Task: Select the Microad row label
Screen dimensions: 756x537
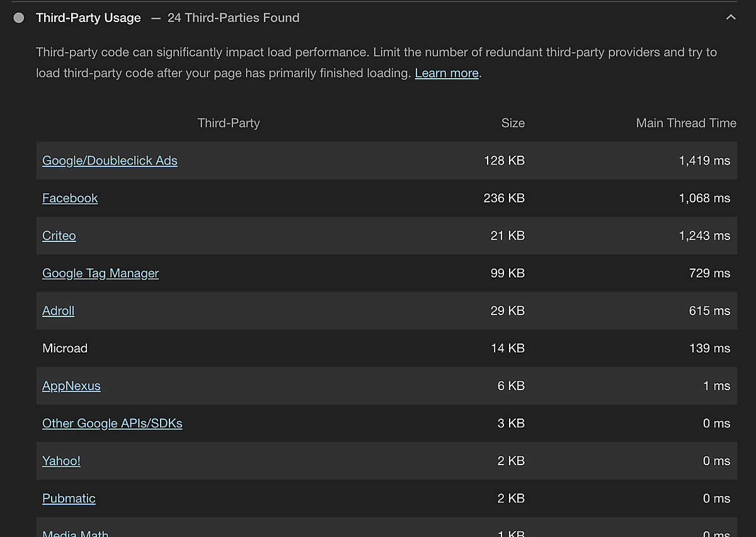Action: 65,348
